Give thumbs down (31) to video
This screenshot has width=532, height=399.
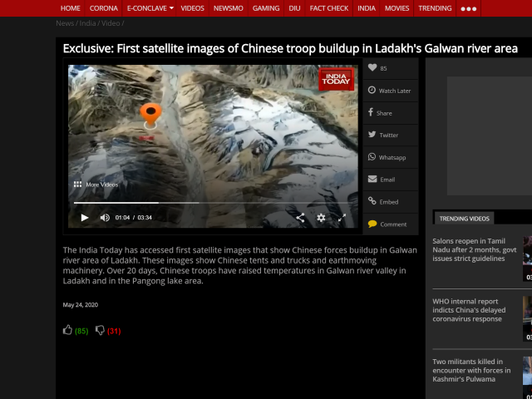pyautogui.click(x=100, y=330)
